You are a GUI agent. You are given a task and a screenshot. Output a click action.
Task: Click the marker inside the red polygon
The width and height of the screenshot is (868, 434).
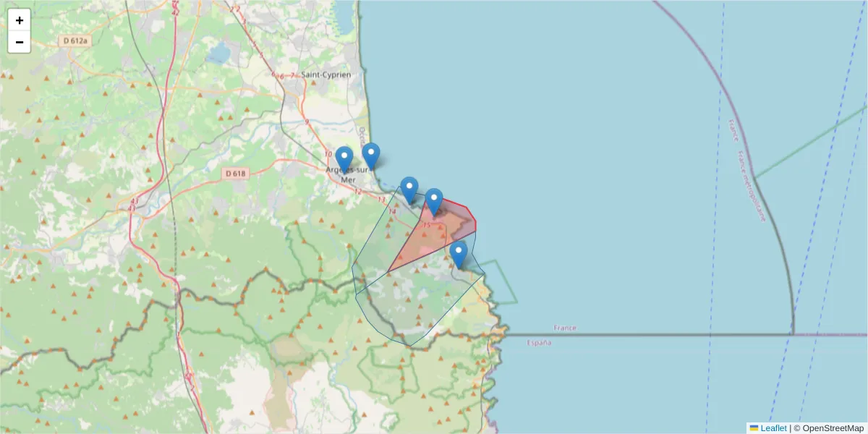coord(434,201)
